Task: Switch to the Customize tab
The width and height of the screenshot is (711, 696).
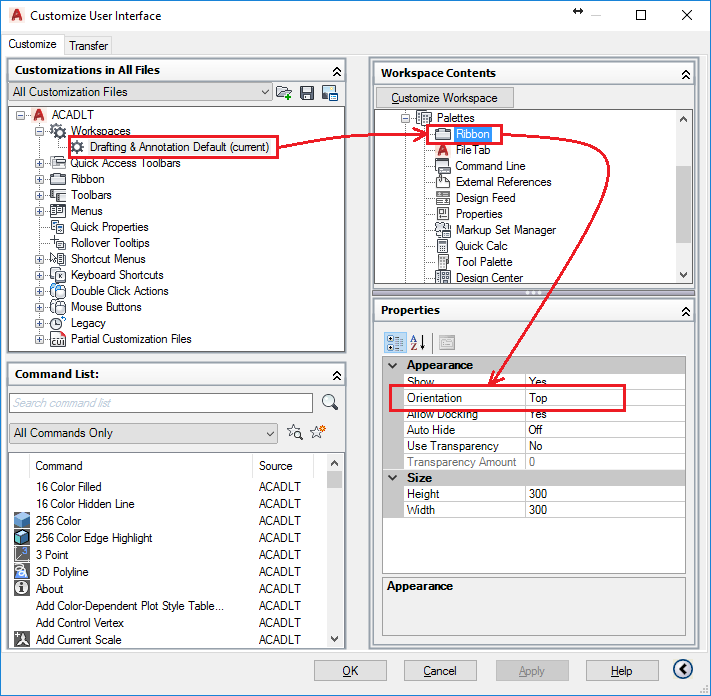Action: [x=32, y=44]
